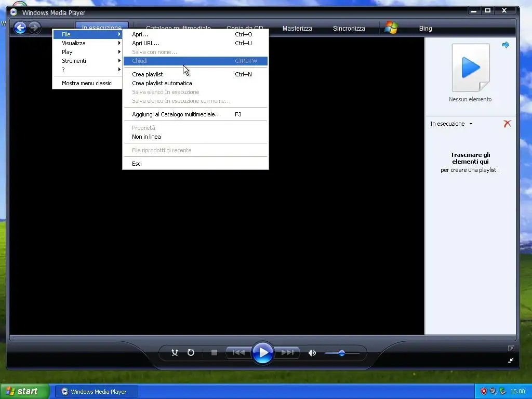Click the Next track button

click(287, 353)
